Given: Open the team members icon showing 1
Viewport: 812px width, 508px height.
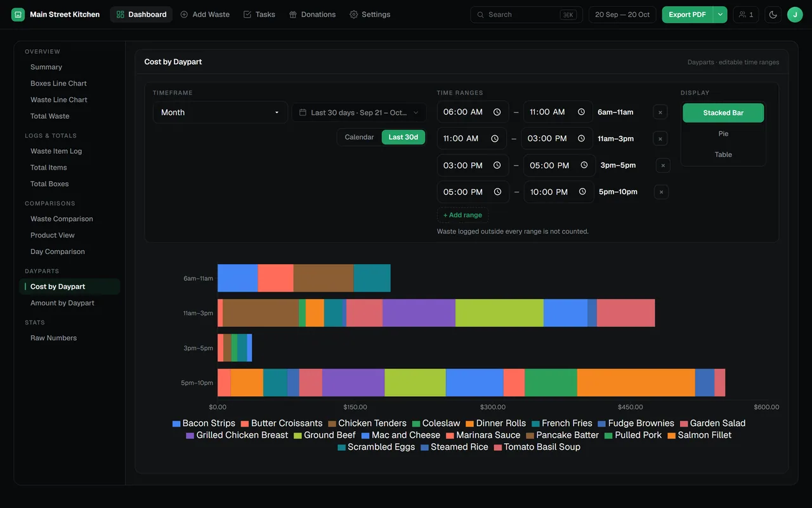Looking at the screenshot, I should click(x=746, y=15).
